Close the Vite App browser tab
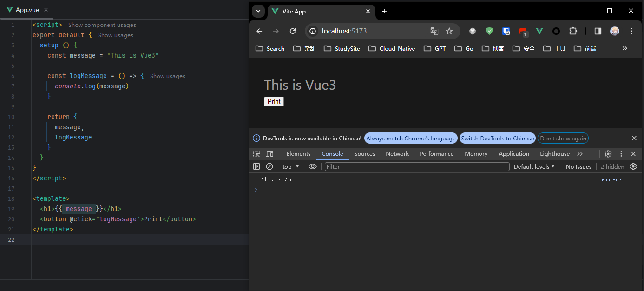Image resolution: width=644 pixels, height=291 pixels. pos(368,11)
